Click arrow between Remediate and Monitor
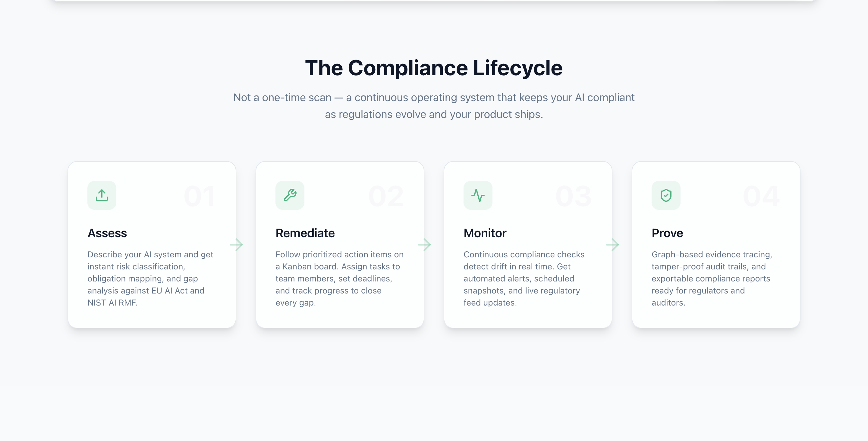Viewport: 868px width, 441px height. 425,245
